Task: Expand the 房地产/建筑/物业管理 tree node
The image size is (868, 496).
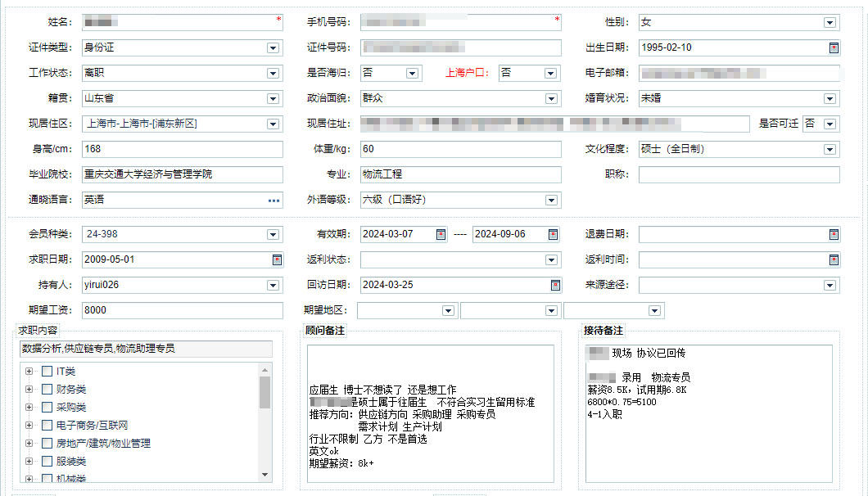Action: click(x=29, y=444)
